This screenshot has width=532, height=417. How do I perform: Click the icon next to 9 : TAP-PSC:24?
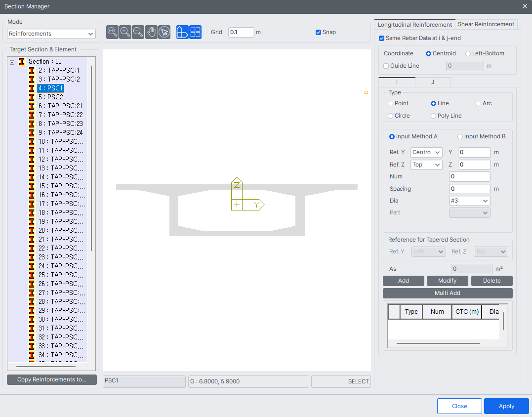click(32, 133)
